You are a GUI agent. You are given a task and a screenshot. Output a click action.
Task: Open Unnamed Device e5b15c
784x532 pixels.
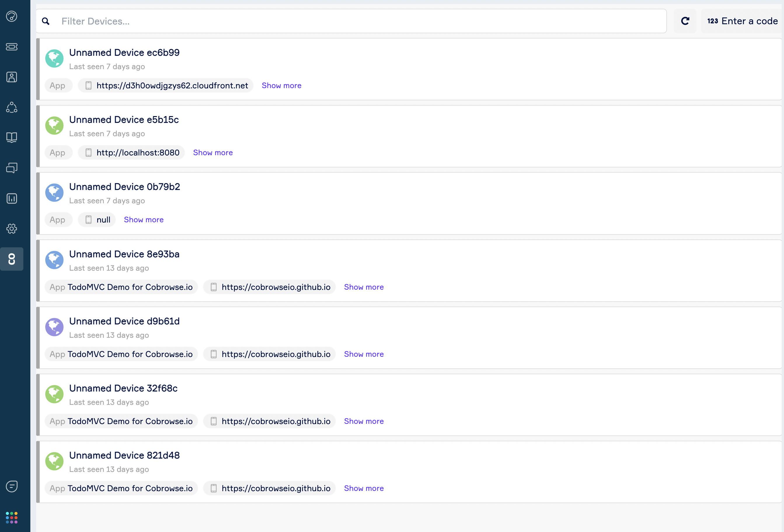click(x=124, y=120)
